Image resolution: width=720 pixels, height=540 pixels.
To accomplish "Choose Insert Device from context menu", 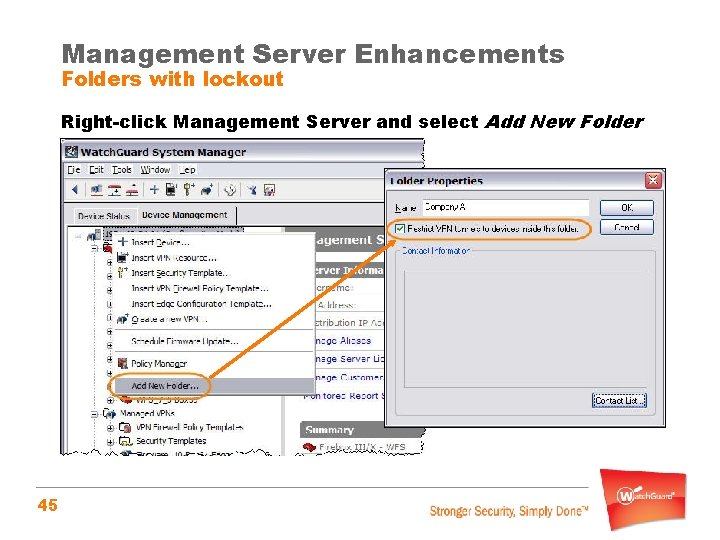I will point(214,242).
